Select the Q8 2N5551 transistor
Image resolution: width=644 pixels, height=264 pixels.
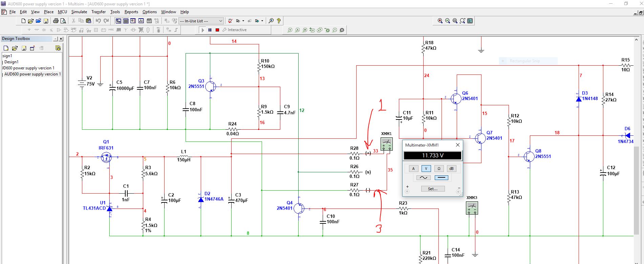(x=529, y=156)
